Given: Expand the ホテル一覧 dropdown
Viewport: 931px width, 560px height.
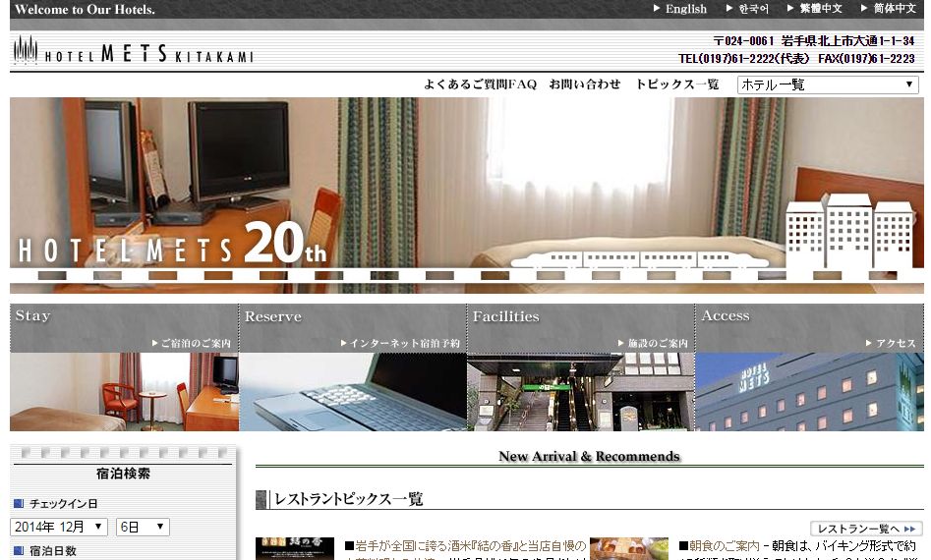Looking at the screenshot, I should coord(828,84).
